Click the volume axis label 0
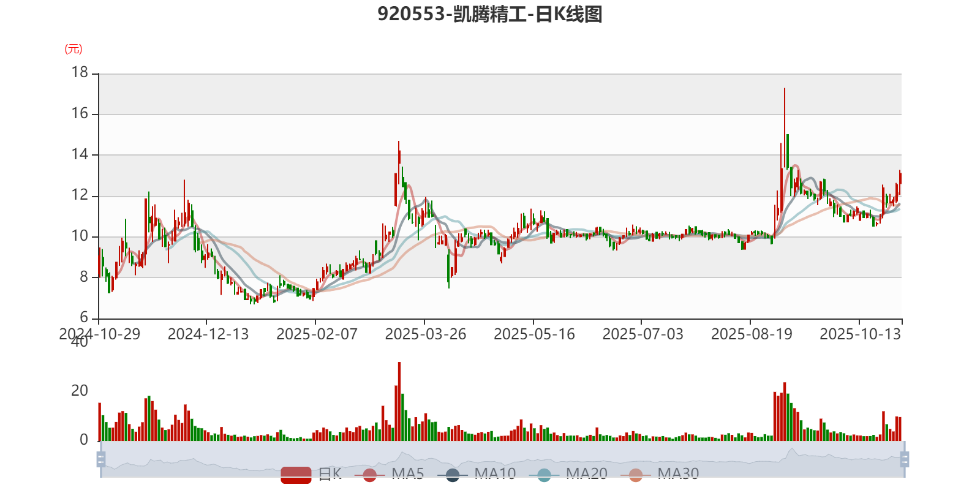 85,440
